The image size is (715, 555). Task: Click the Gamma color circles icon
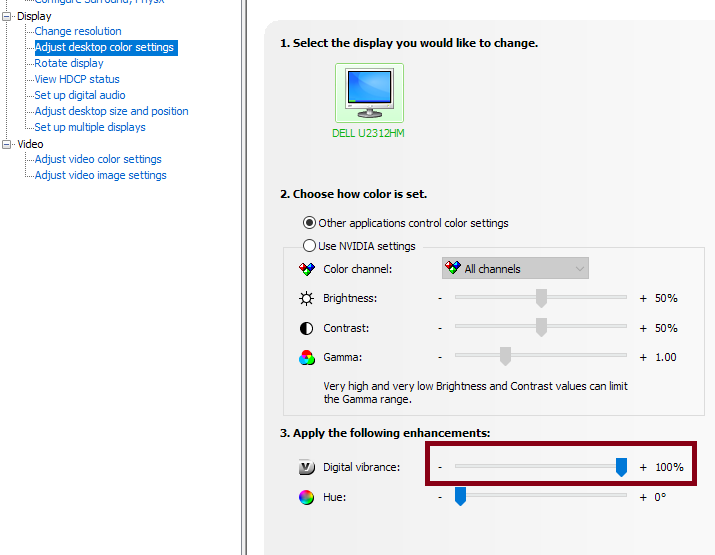tap(307, 358)
